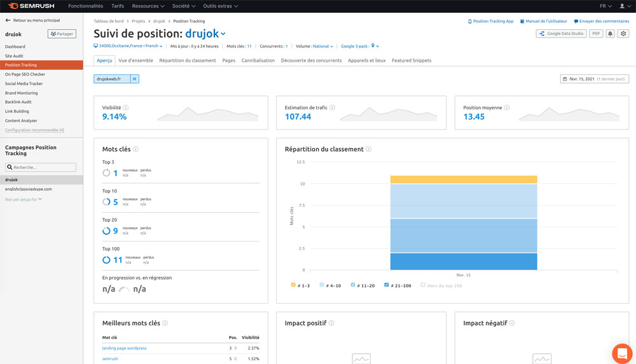Click the notifications bell icon

click(x=610, y=34)
